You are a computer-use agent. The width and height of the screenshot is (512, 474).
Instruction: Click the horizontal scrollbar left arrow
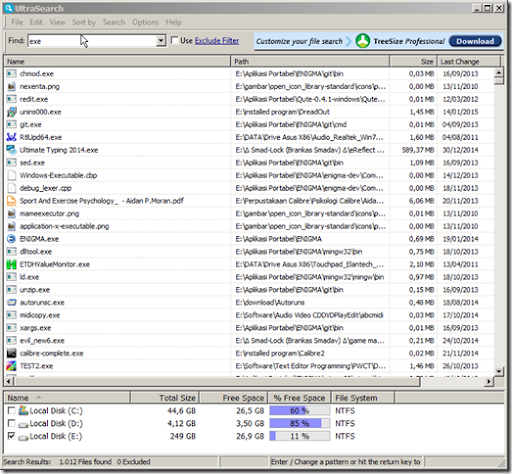point(9,381)
